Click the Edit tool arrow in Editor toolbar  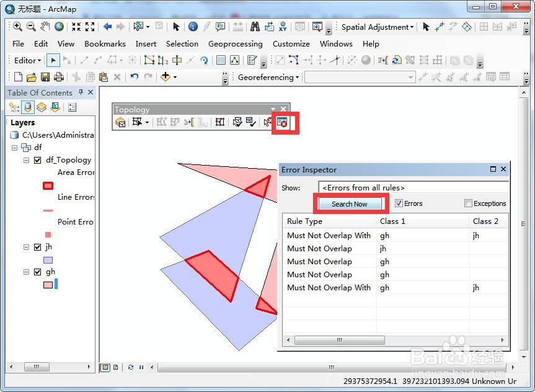[53, 60]
